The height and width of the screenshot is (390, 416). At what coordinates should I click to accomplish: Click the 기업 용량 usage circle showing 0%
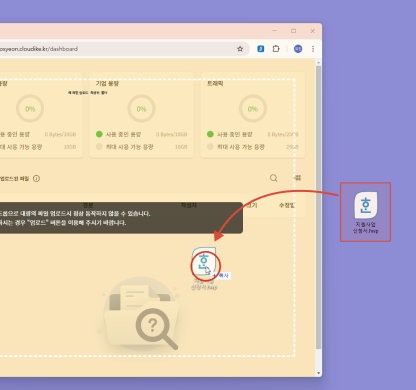pos(141,109)
